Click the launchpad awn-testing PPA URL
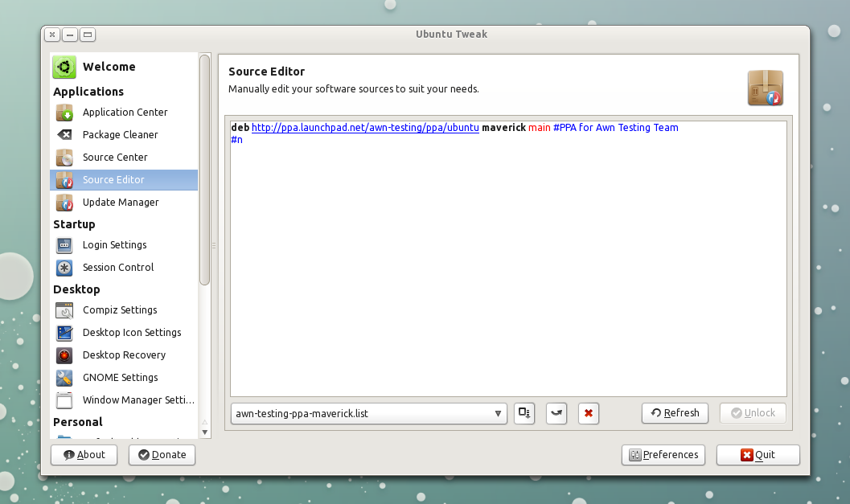850x504 pixels. (x=365, y=127)
